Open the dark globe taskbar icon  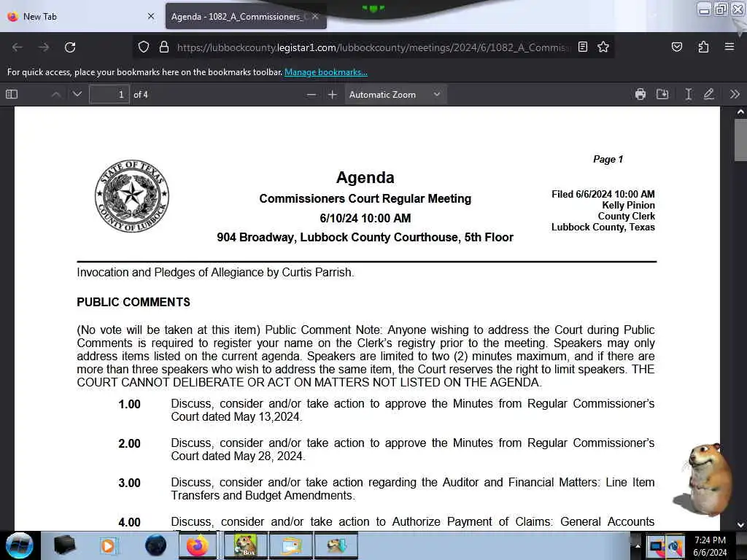[x=155, y=545]
